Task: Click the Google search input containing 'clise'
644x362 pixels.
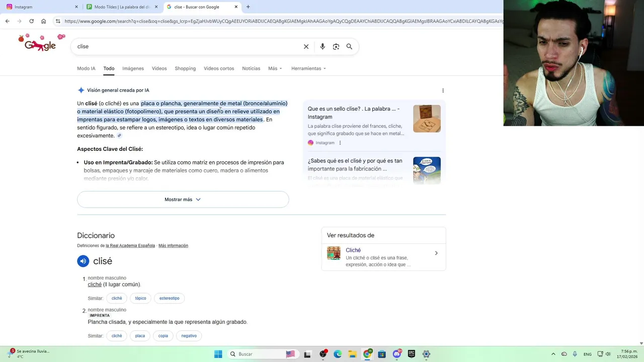Action: tap(186, 46)
